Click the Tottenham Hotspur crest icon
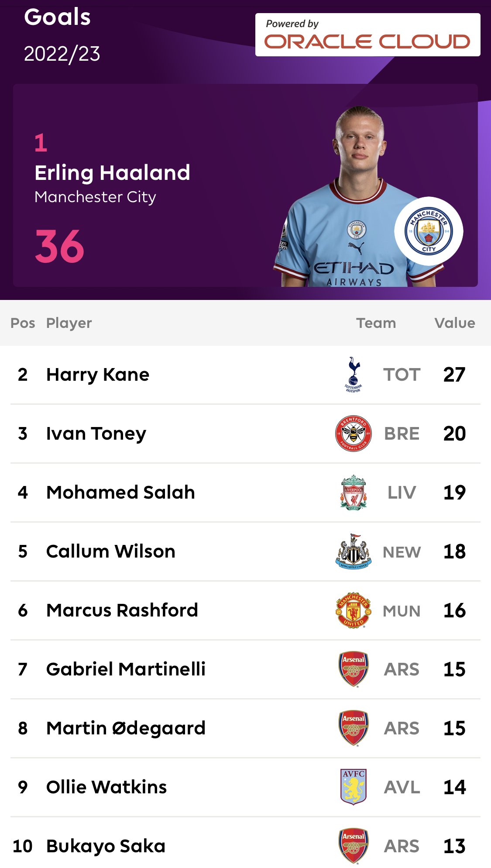 354,375
